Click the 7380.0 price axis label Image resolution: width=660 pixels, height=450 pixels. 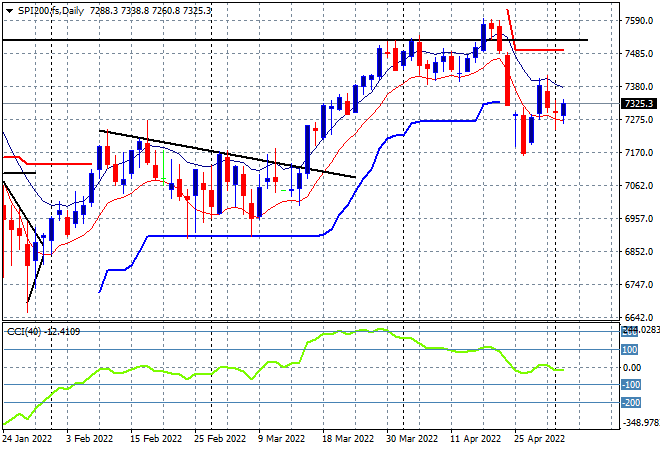click(x=639, y=87)
